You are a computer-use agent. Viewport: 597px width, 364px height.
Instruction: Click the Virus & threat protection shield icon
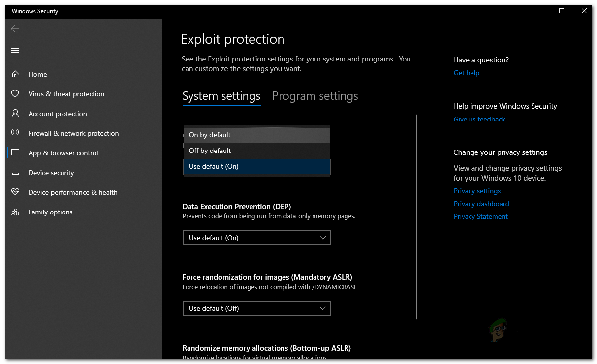(x=15, y=94)
